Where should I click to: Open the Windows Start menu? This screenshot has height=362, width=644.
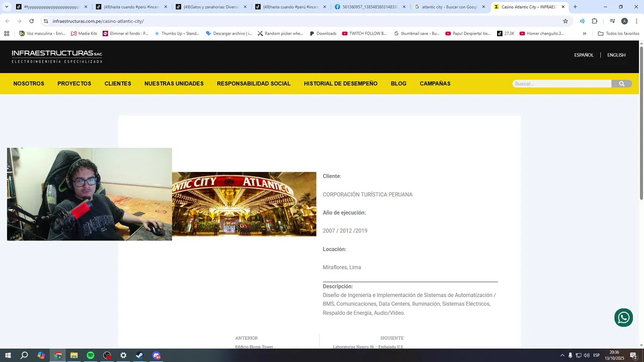pyautogui.click(x=8, y=355)
